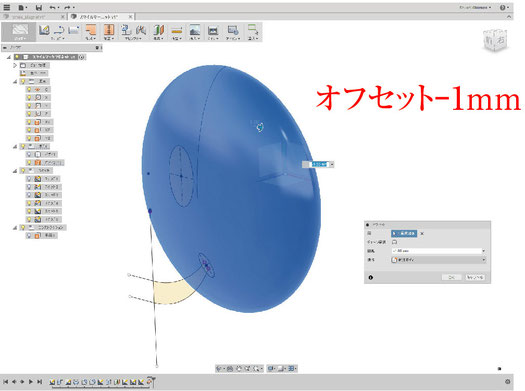The width and height of the screenshot is (525, 391).
Task: Click the ViewCube in the corner
Action: coord(495,40)
